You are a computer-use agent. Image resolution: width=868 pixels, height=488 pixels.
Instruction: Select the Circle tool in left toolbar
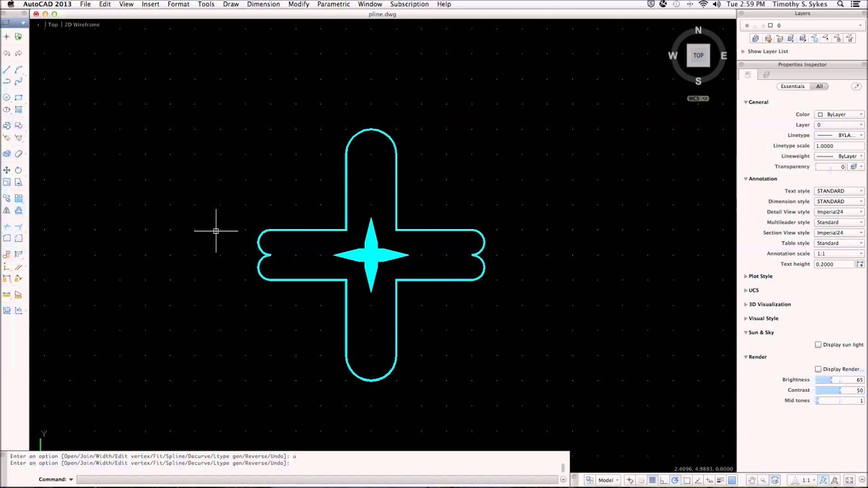[7, 97]
